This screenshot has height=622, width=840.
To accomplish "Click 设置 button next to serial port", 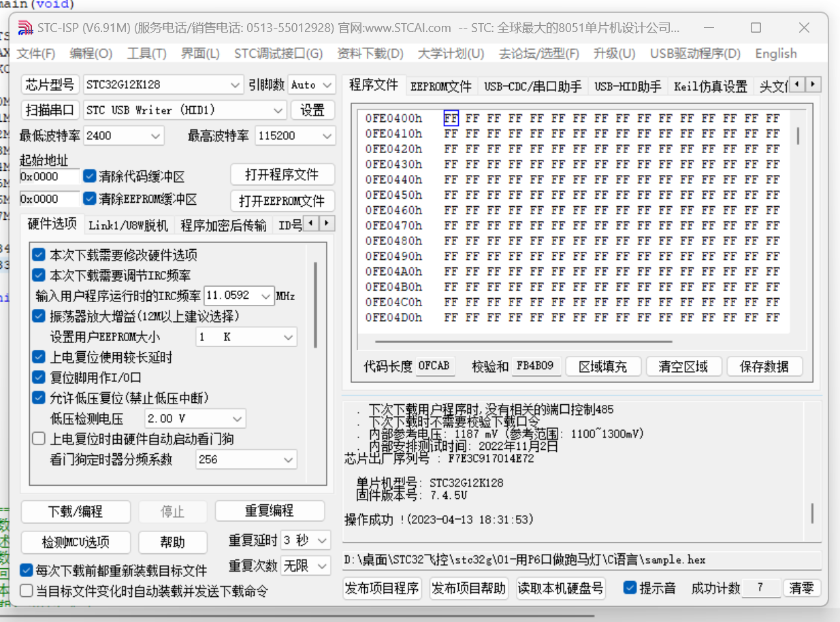I will (313, 110).
